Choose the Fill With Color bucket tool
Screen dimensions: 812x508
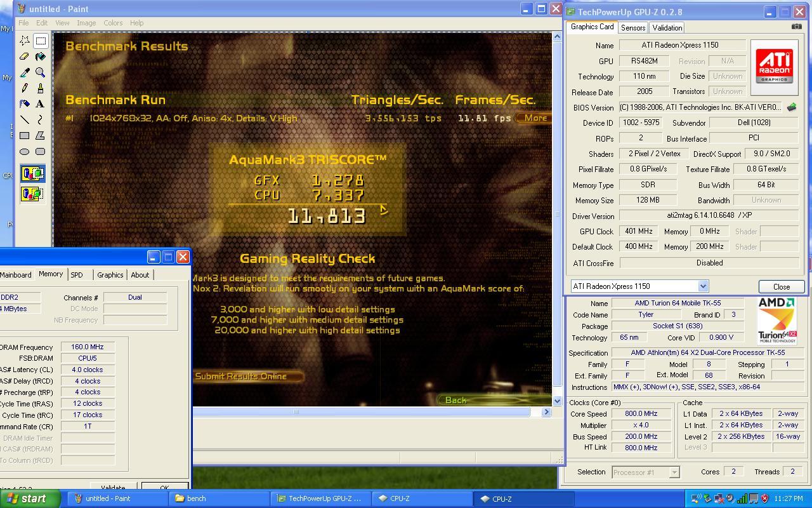[x=41, y=57]
